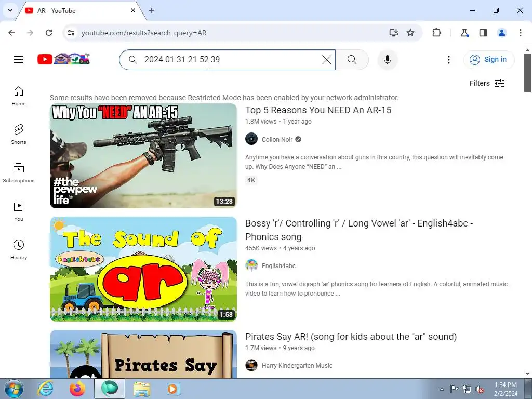This screenshot has width=532, height=399.
Task: Open the Harry Kindergarten Music channel
Action: pos(297,366)
